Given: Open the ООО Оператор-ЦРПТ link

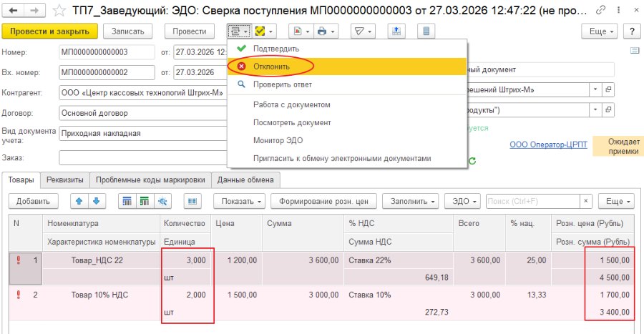Looking at the screenshot, I should click(548, 144).
